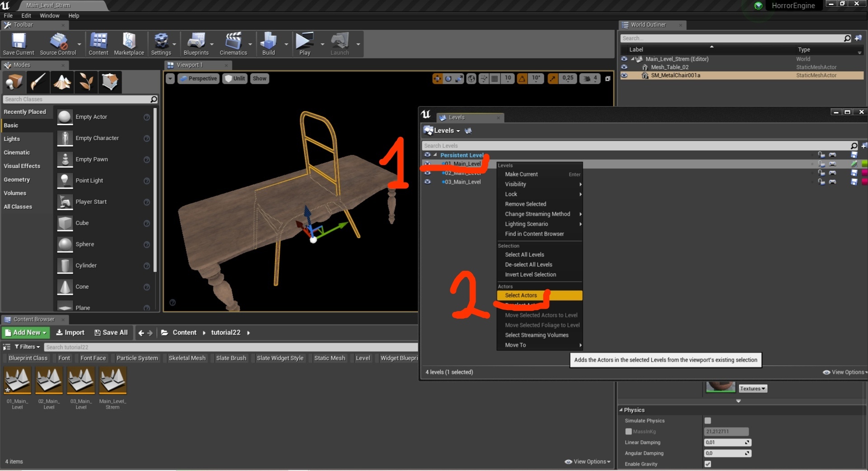Uncheck Enable Gravity checkbox
Image resolution: width=868 pixels, height=471 pixels.
click(x=708, y=464)
